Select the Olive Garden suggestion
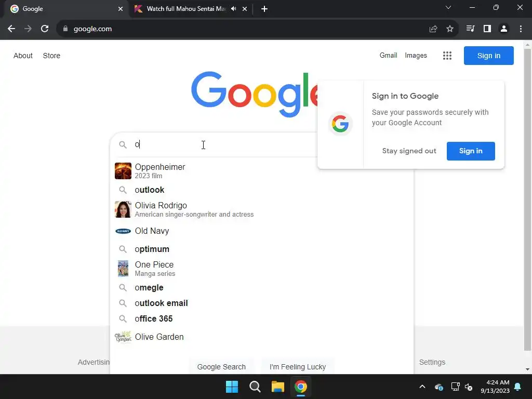 (262, 337)
